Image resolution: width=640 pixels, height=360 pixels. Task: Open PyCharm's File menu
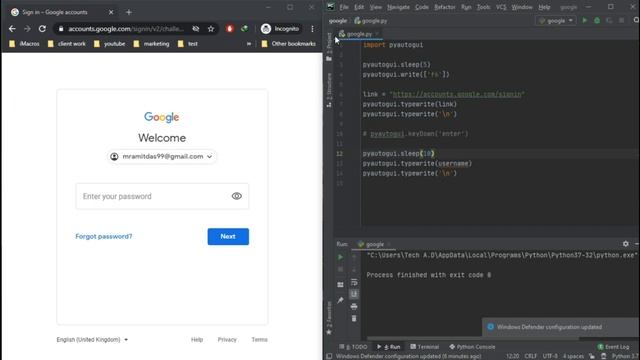pyautogui.click(x=344, y=7)
